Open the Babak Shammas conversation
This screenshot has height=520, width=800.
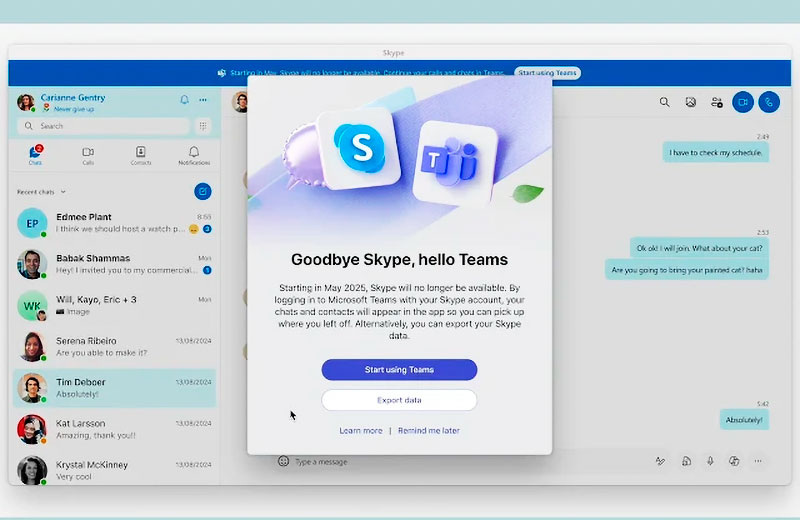coord(114,264)
